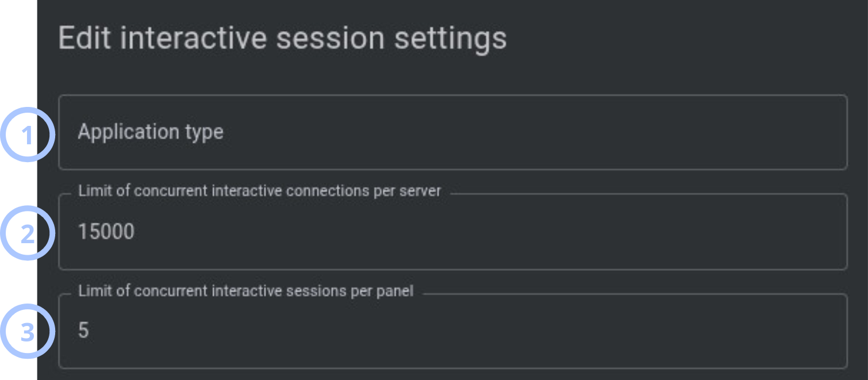Click the word 'panel' in field label

[x=395, y=291]
